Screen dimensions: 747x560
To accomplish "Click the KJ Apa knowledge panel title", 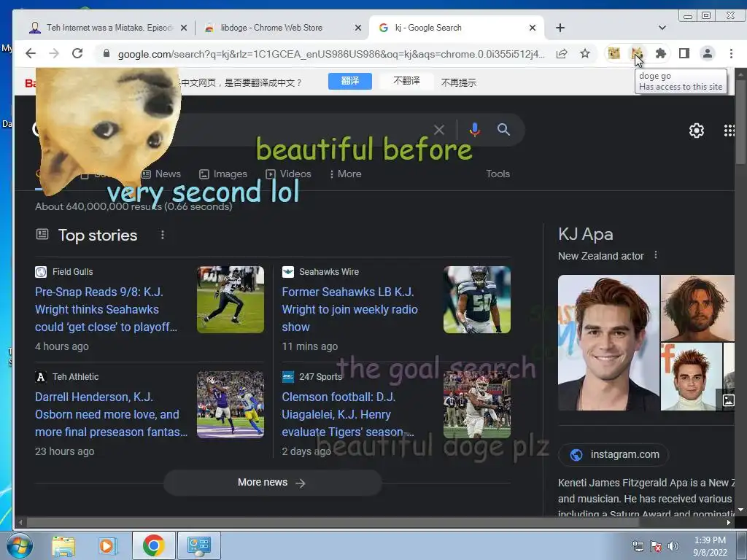I will [586, 234].
